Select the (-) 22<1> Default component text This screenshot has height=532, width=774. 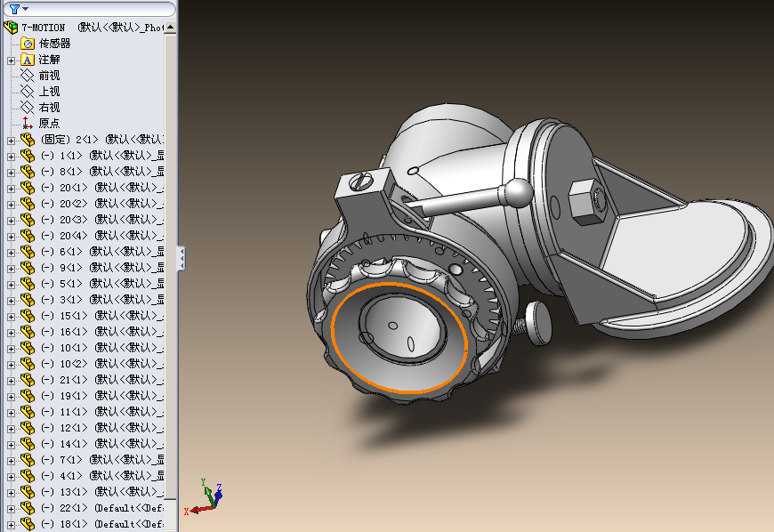click(101, 508)
